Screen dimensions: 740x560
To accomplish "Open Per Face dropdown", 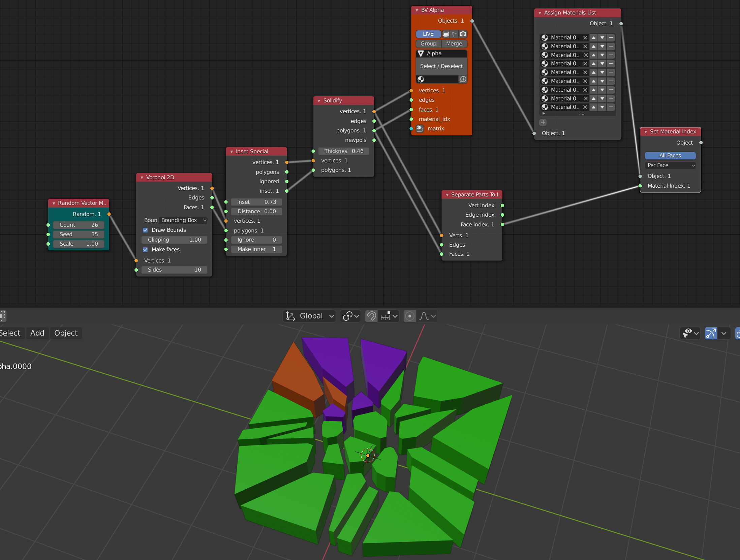I will [x=670, y=165].
